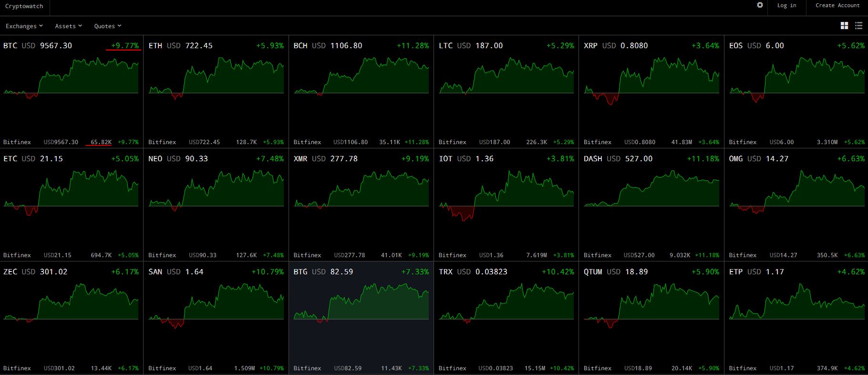This screenshot has height=375, width=868.
Task: Click the +10.79% SAN header change
Action: tap(268, 272)
